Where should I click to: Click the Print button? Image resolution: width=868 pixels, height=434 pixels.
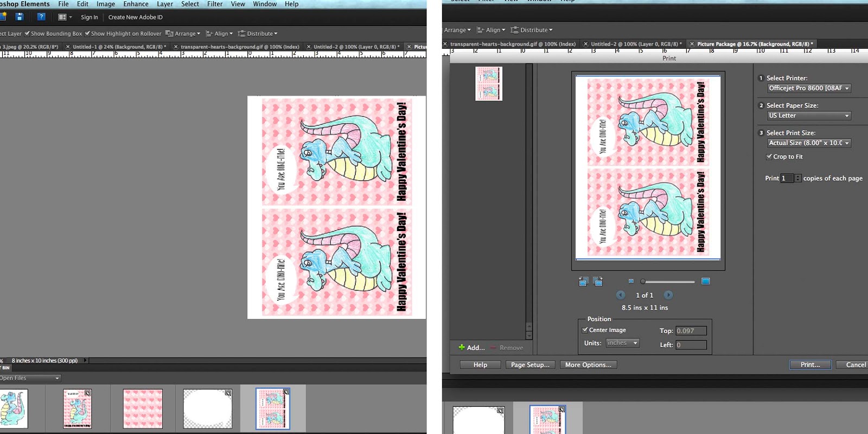(810, 365)
